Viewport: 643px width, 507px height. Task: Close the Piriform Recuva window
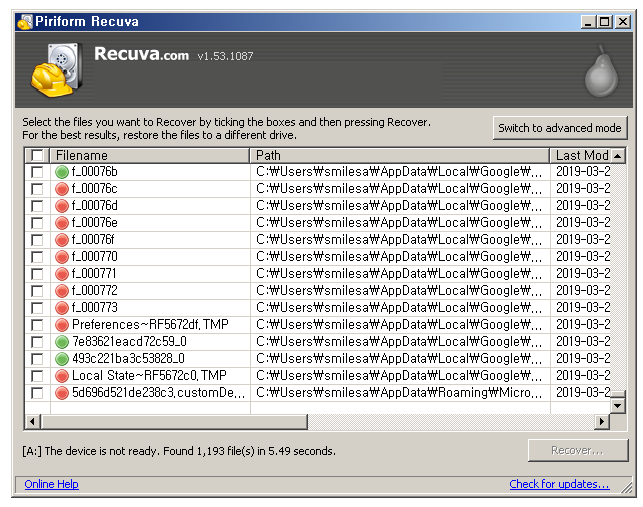coord(623,22)
